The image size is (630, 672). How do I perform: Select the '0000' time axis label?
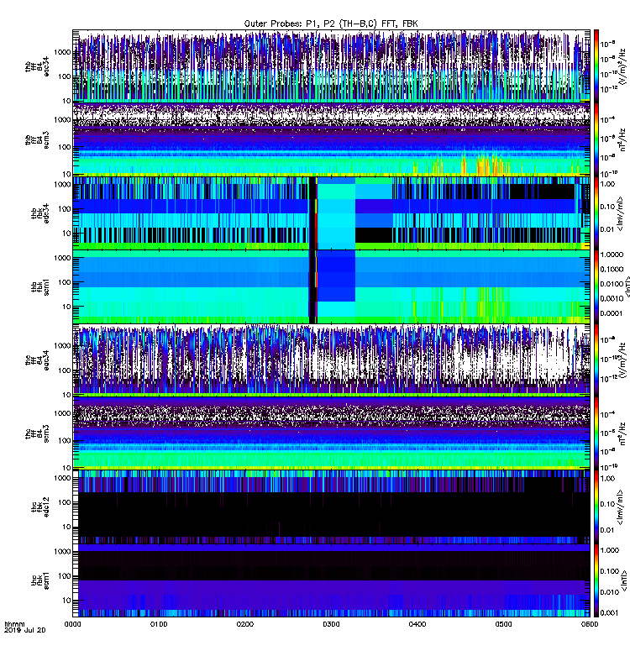point(72,624)
